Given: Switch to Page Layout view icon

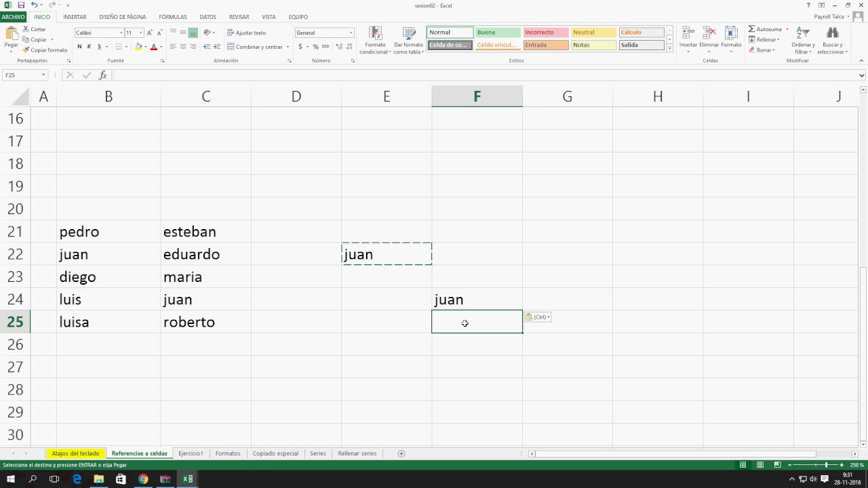Looking at the screenshot, I should click(x=759, y=465).
